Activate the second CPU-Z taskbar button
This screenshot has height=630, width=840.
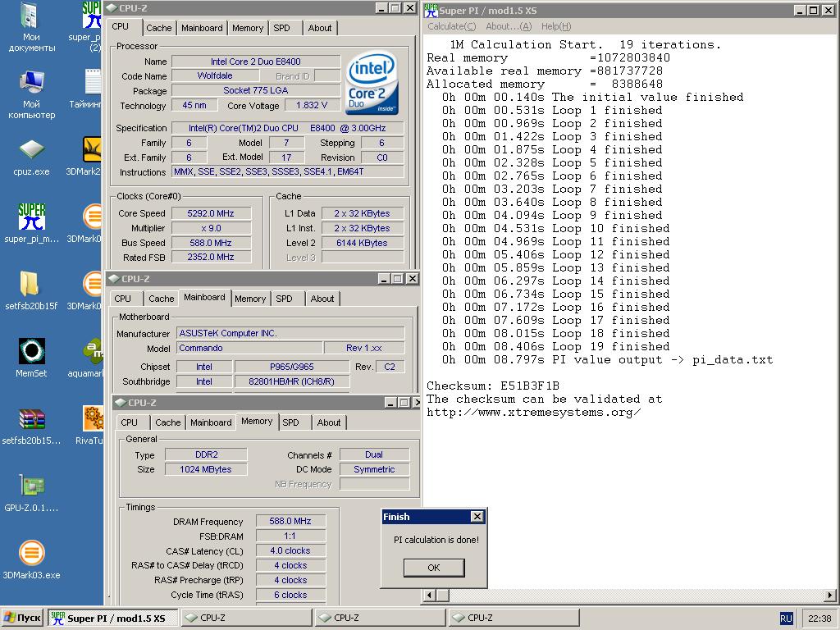click(380, 619)
